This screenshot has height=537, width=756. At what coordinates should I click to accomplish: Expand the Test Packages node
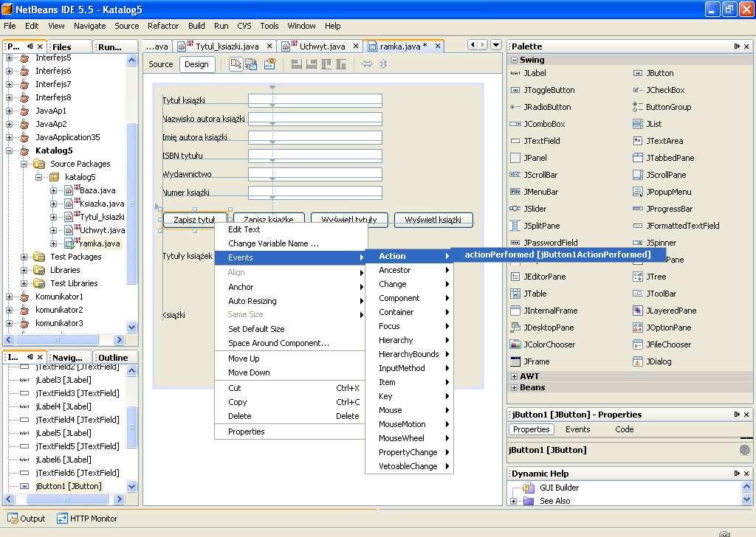click(x=24, y=257)
